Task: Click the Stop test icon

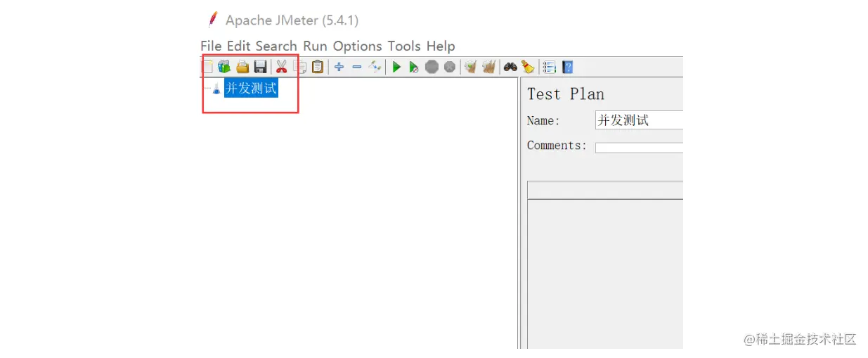Action: point(432,67)
